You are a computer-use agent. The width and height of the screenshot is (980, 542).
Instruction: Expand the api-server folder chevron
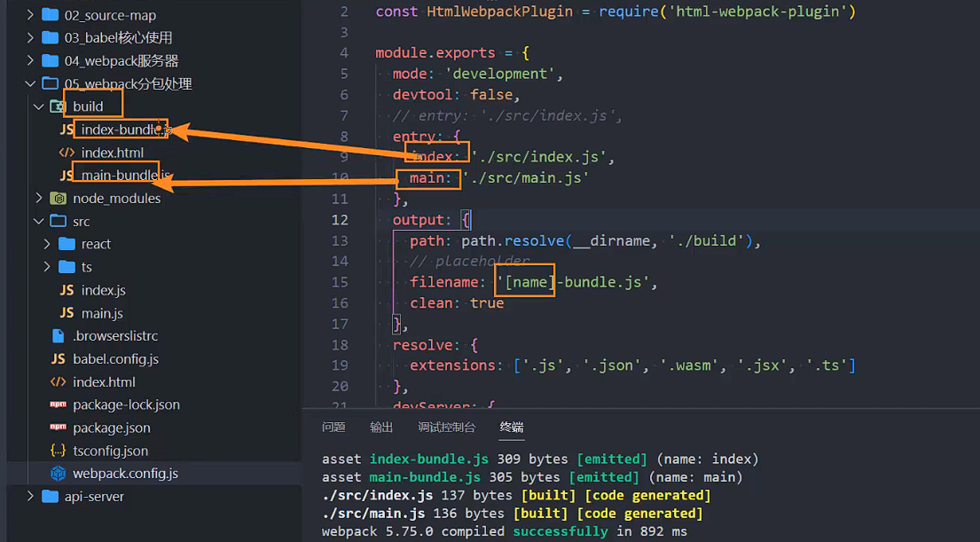pyautogui.click(x=31, y=497)
